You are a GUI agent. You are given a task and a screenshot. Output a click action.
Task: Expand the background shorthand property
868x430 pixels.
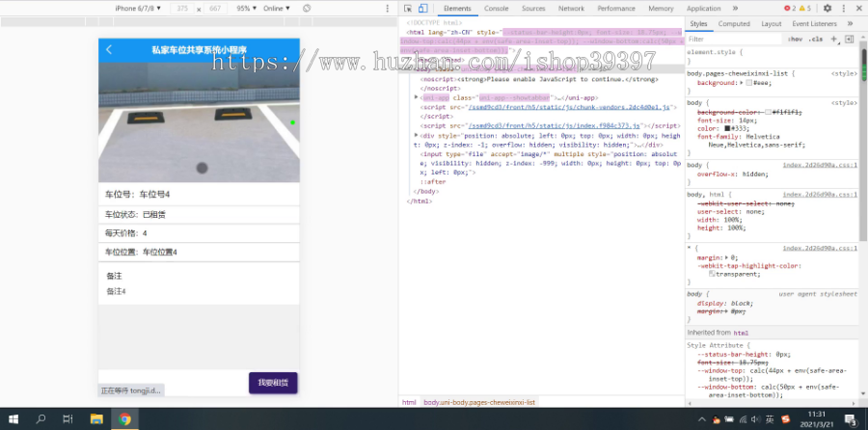point(742,83)
